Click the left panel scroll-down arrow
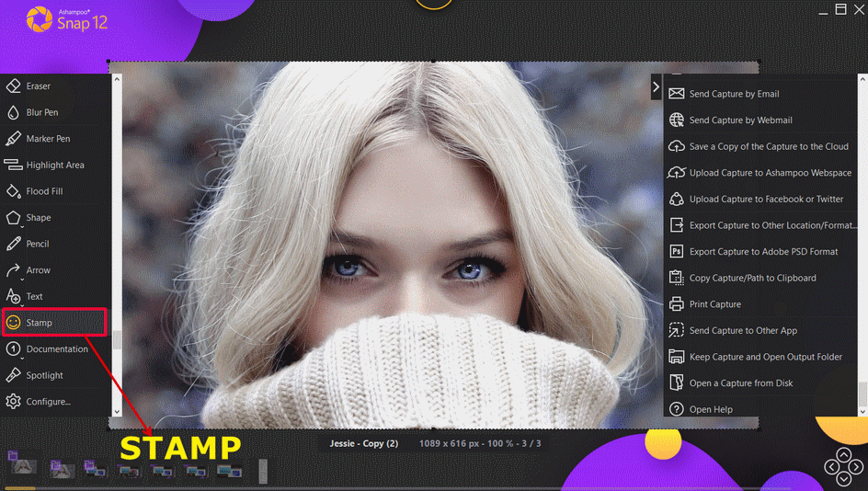Screen dimensions: 868x491 click(x=117, y=412)
